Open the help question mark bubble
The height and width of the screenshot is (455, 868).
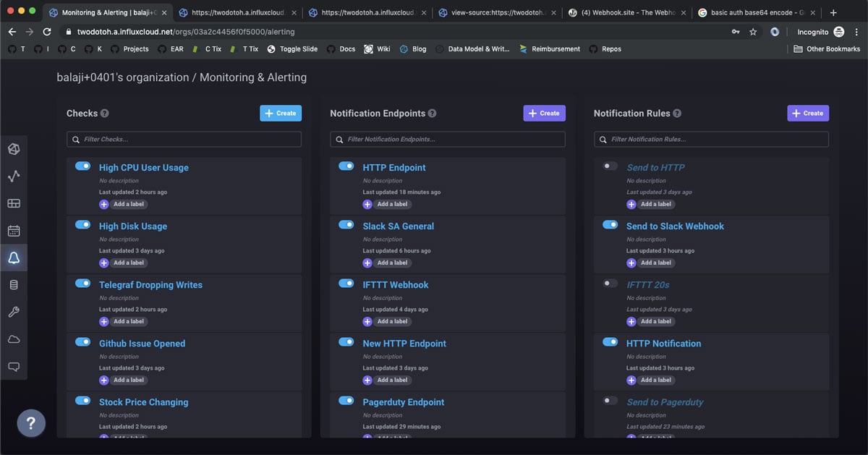[31, 422]
